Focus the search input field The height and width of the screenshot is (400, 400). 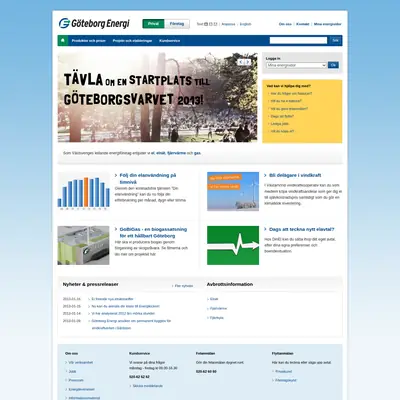point(298,40)
